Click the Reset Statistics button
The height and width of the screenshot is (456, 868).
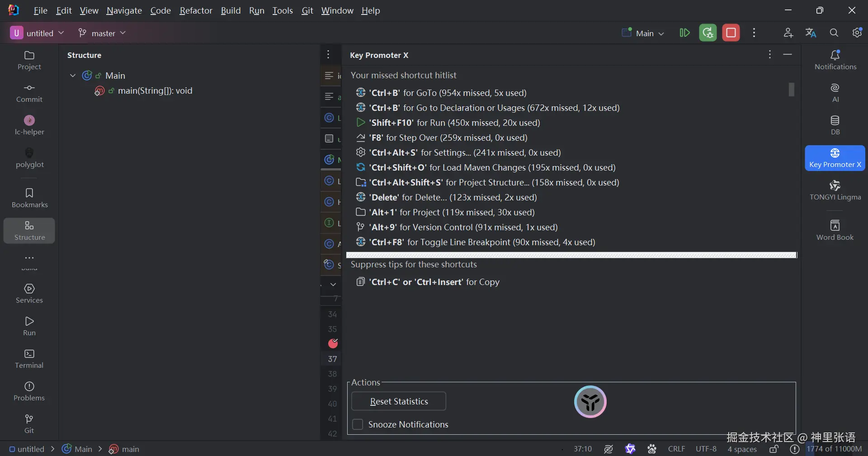click(399, 401)
